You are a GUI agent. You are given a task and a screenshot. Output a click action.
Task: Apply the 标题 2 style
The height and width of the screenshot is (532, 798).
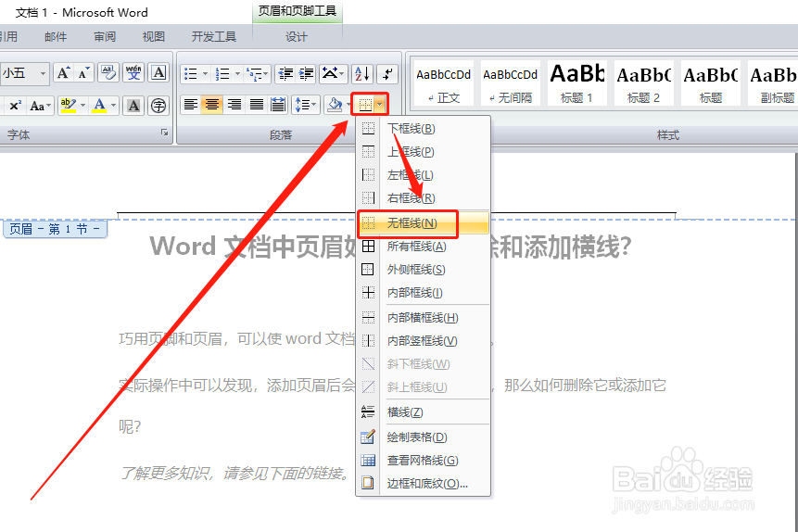(x=644, y=83)
